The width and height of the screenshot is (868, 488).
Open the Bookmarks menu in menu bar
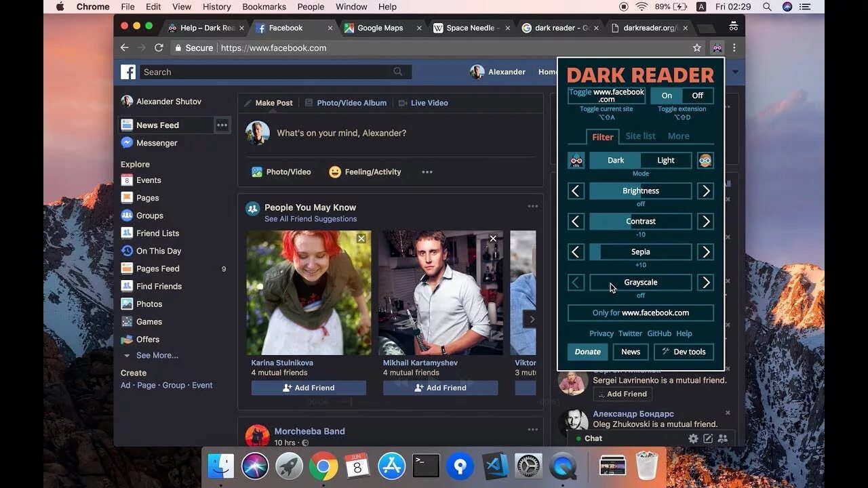264,7
